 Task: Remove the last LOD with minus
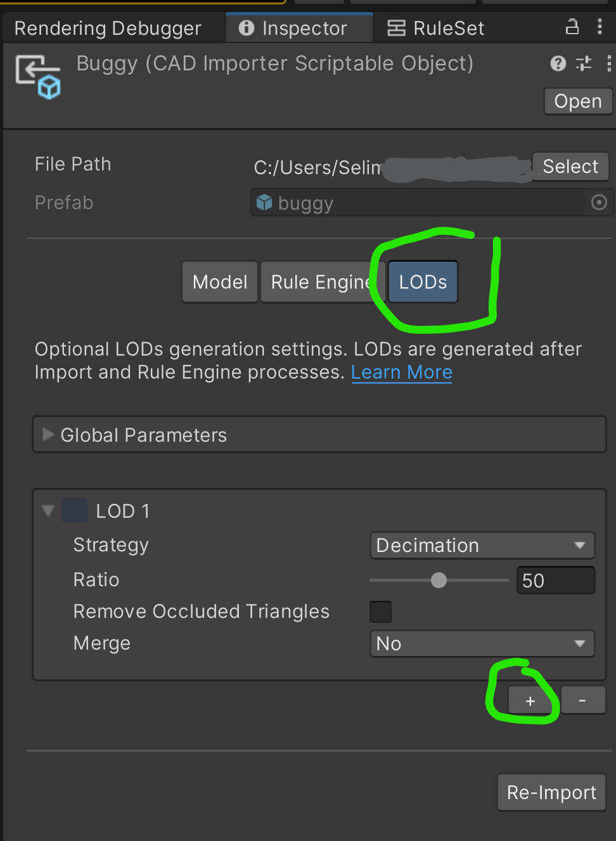582,701
